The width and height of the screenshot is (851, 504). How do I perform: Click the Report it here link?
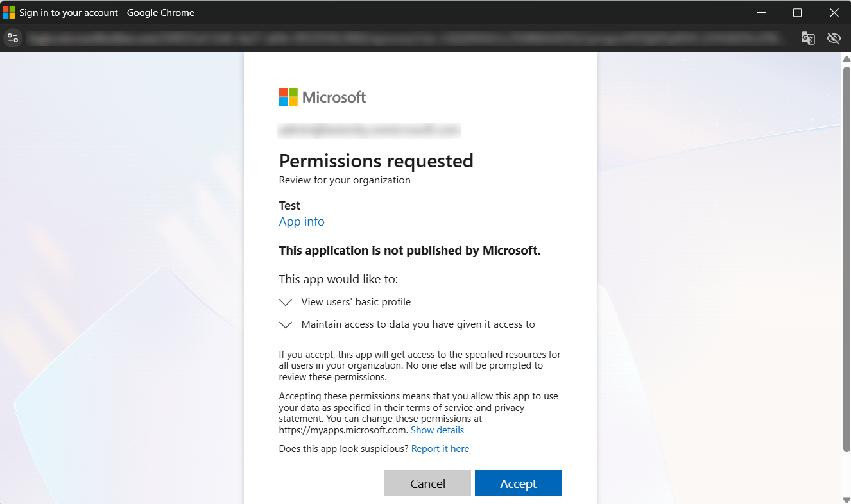(440, 449)
